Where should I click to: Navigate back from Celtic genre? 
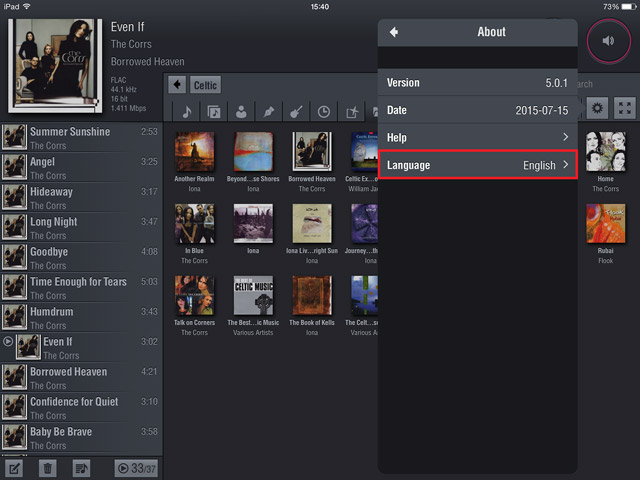pyautogui.click(x=177, y=85)
